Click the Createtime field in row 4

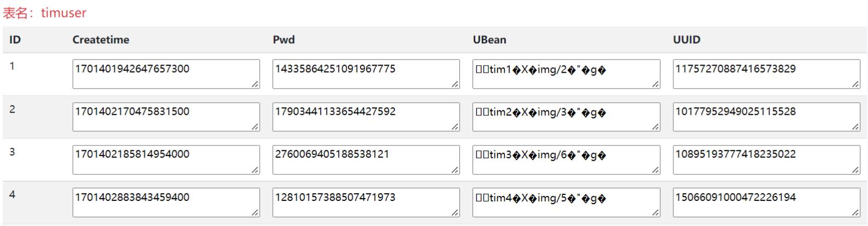tap(166, 202)
